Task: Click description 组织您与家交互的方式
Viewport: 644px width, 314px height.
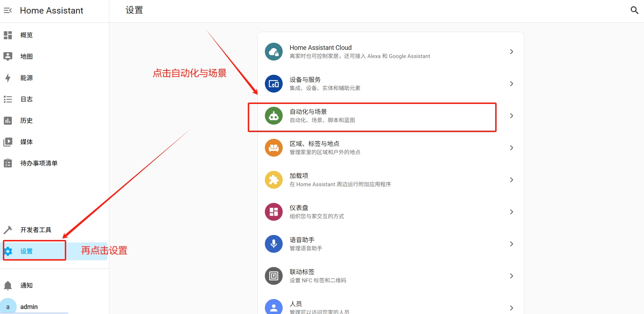Action: pos(317,216)
